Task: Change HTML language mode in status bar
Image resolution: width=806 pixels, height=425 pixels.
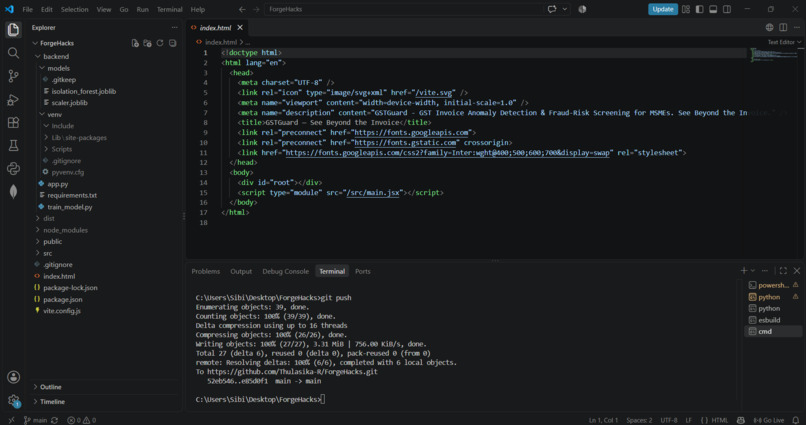Action: click(719, 420)
